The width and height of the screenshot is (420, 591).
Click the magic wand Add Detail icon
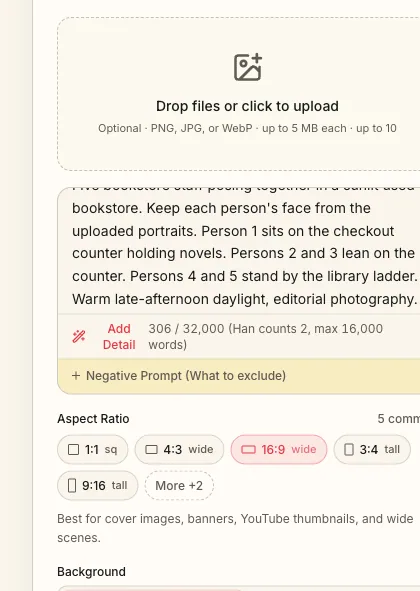tap(79, 336)
